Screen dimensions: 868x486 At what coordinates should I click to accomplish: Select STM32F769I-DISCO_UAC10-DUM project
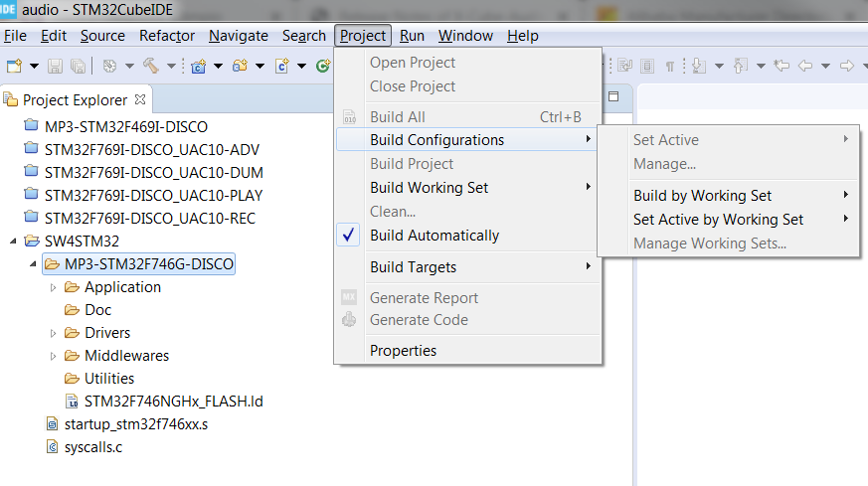point(153,172)
